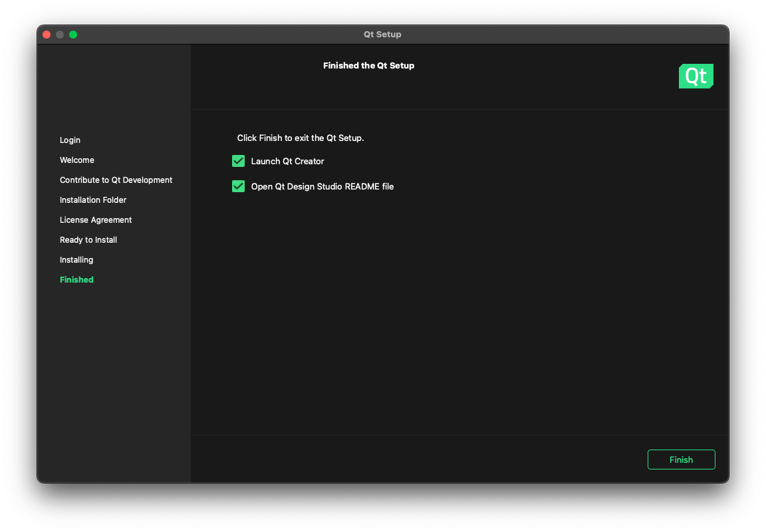The image size is (766, 532).
Task: Click the Qt Setup window title bar text
Action: click(x=382, y=35)
